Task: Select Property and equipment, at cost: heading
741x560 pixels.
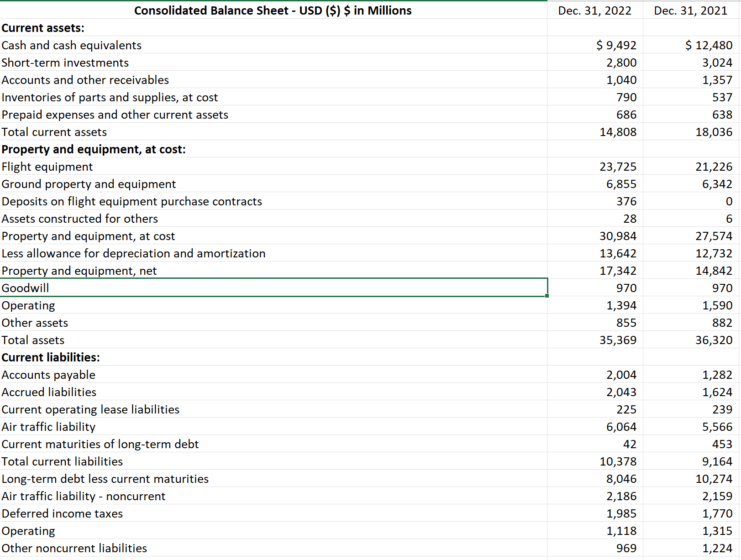Action: click(x=94, y=149)
